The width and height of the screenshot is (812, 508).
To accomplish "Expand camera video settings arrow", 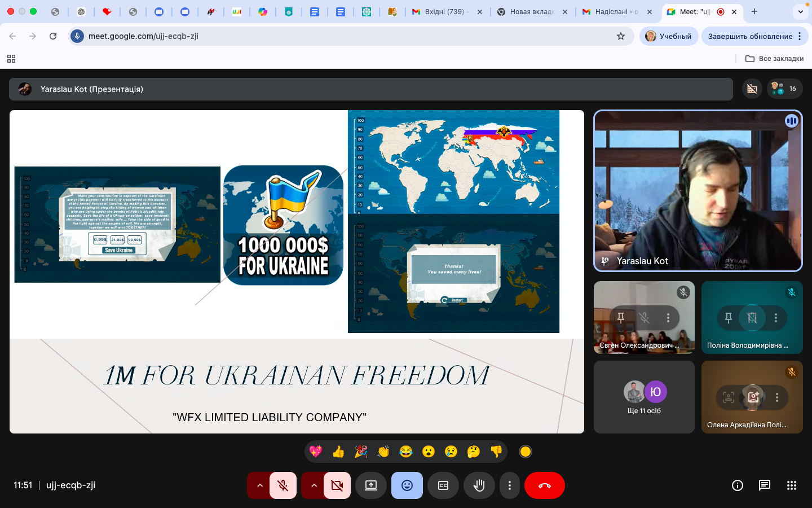I will point(314,485).
